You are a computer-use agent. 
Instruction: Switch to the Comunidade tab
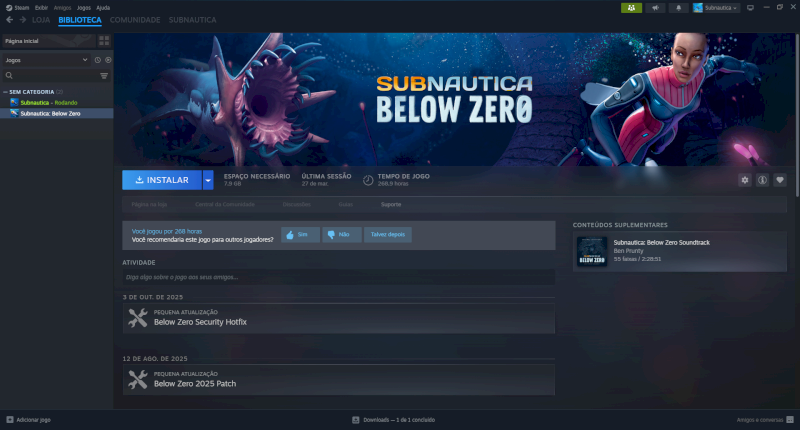(x=135, y=20)
